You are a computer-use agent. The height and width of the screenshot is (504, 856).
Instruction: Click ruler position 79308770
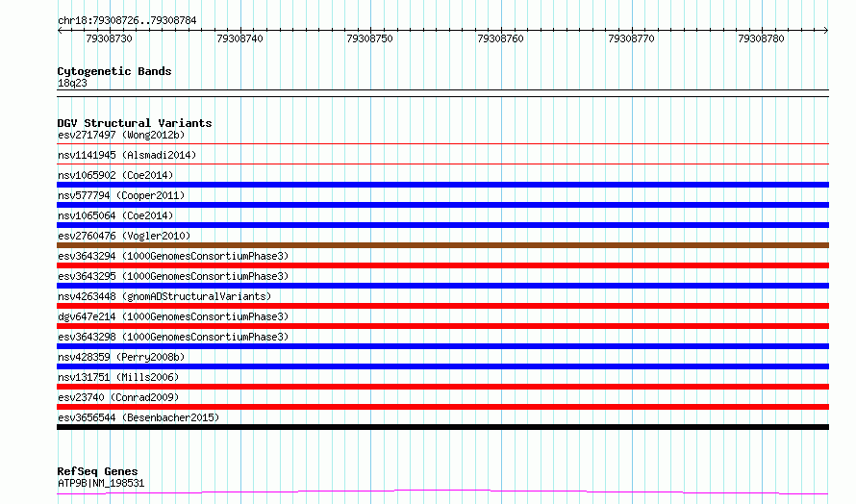[x=631, y=38]
